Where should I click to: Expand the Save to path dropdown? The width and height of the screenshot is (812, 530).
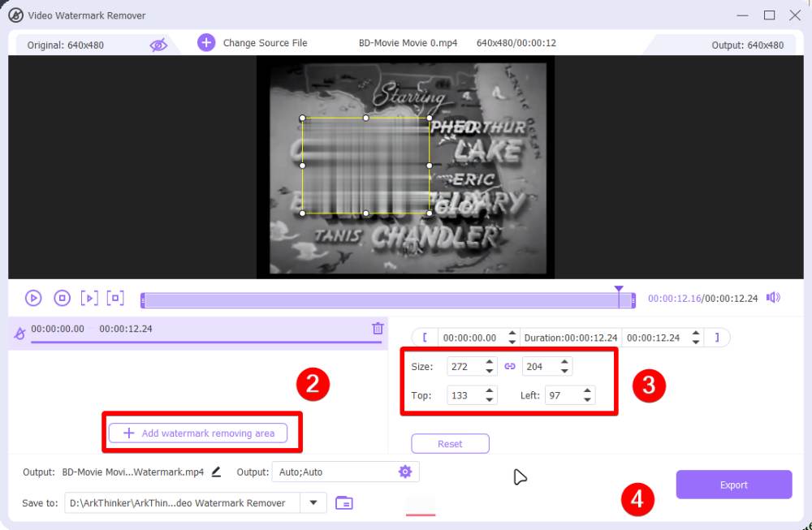click(x=313, y=502)
